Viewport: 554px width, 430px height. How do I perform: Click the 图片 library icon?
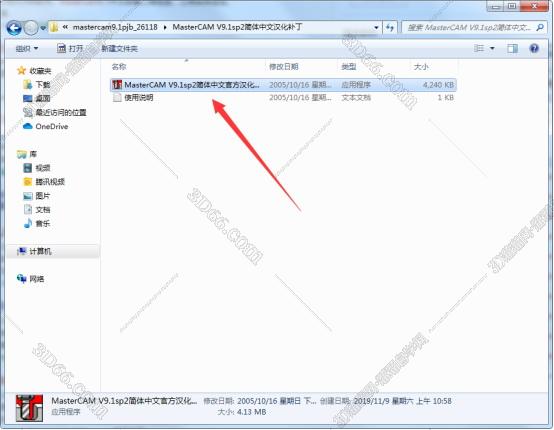[x=28, y=196]
